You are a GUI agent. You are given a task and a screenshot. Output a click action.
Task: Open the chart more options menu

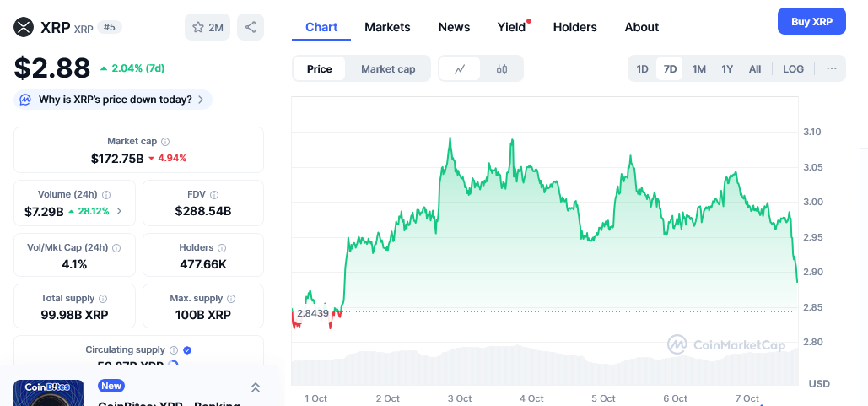831,69
